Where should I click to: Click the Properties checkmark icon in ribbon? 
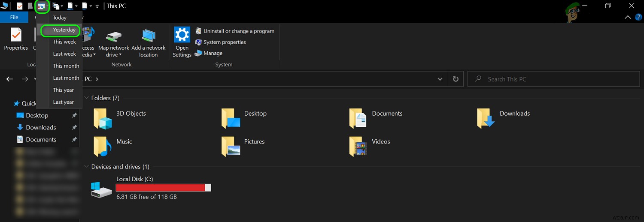pyautogui.click(x=16, y=35)
